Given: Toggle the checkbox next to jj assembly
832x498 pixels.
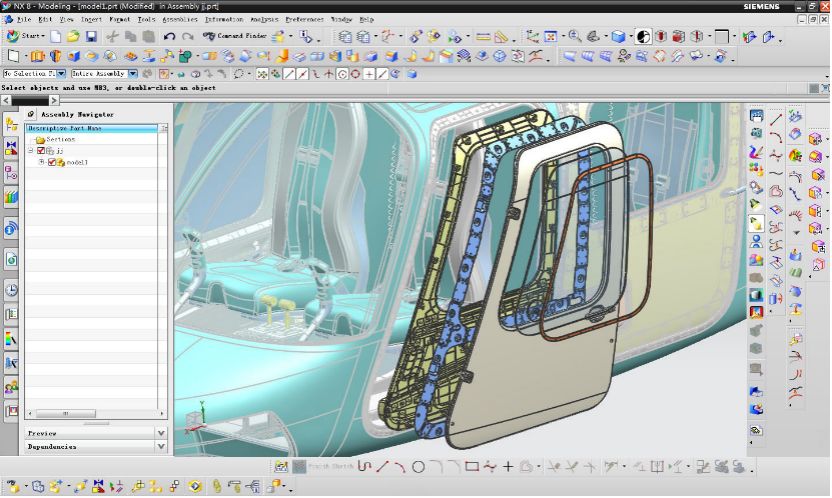Looking at the screenshot, I should click(x=41, y=151).
